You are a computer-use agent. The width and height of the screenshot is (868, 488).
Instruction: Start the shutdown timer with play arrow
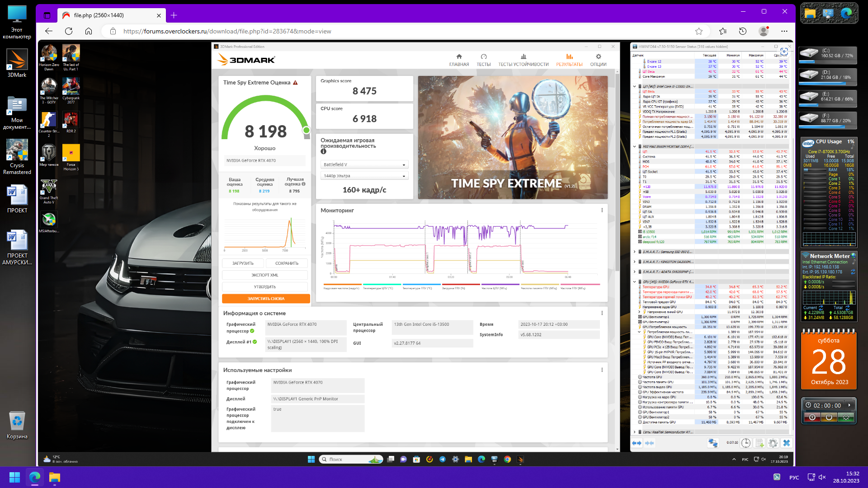(x=849, y=405)
